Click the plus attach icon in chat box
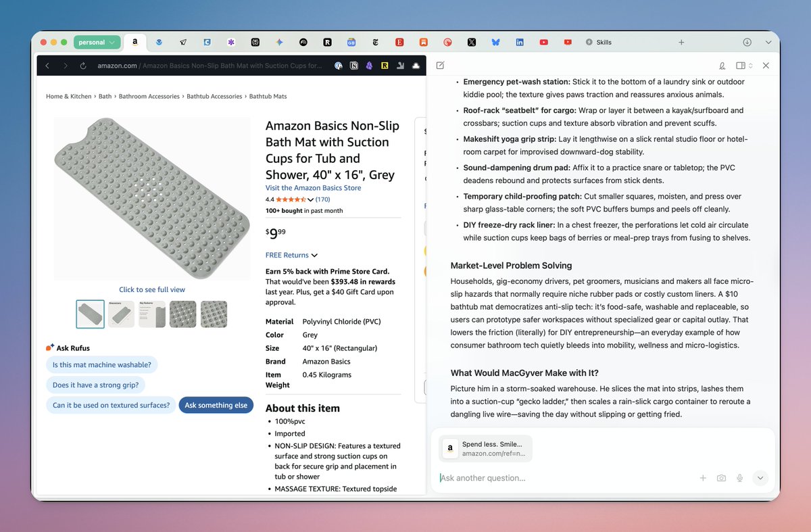Viewport: 811px width, 532px height. [x=703, y=478]
